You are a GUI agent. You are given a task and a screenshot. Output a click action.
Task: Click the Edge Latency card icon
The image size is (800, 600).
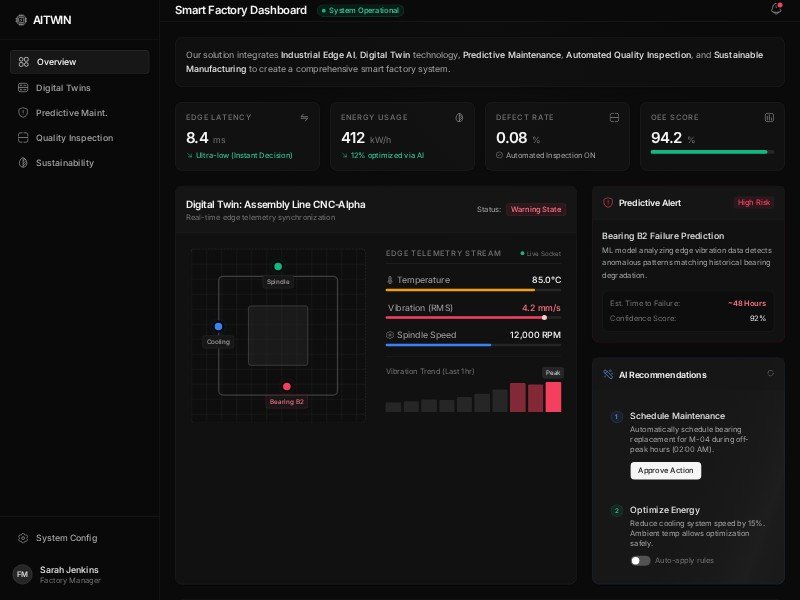304,117
